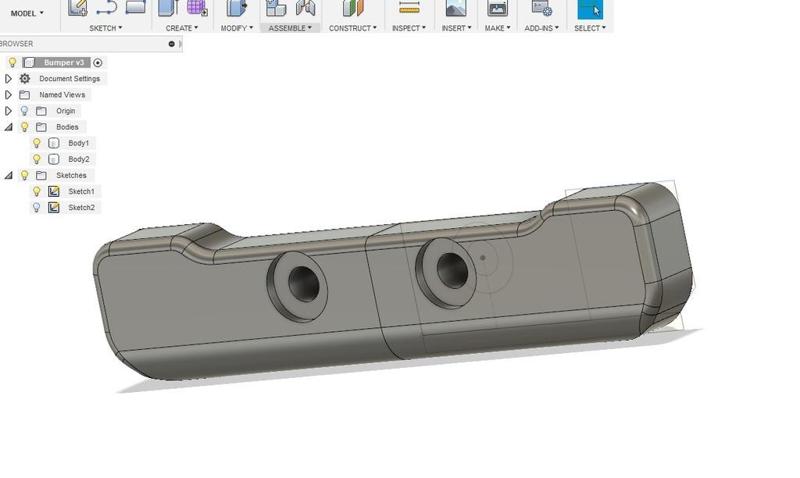Hide Body1 using its lightbulb
Viewport: 800px width, 478px height.
click(36, 143)
